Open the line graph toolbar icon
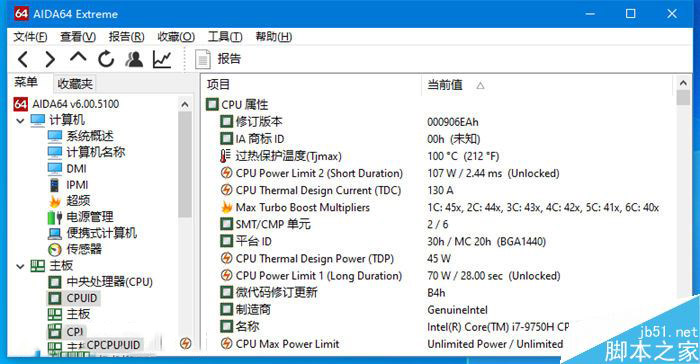 (162, 59)
